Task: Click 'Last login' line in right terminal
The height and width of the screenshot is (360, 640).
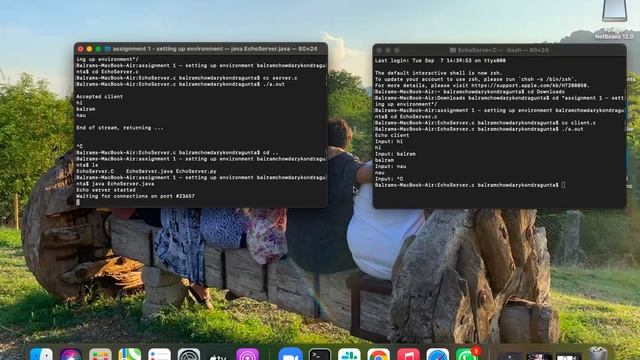Action: [440, 61]
